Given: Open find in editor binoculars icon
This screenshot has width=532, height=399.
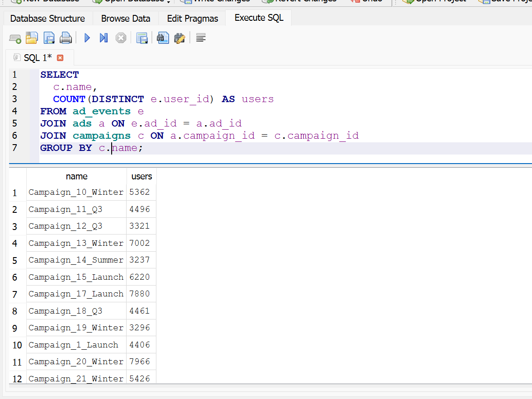Looking at the screenshot, I should click(x=163, y=38).
